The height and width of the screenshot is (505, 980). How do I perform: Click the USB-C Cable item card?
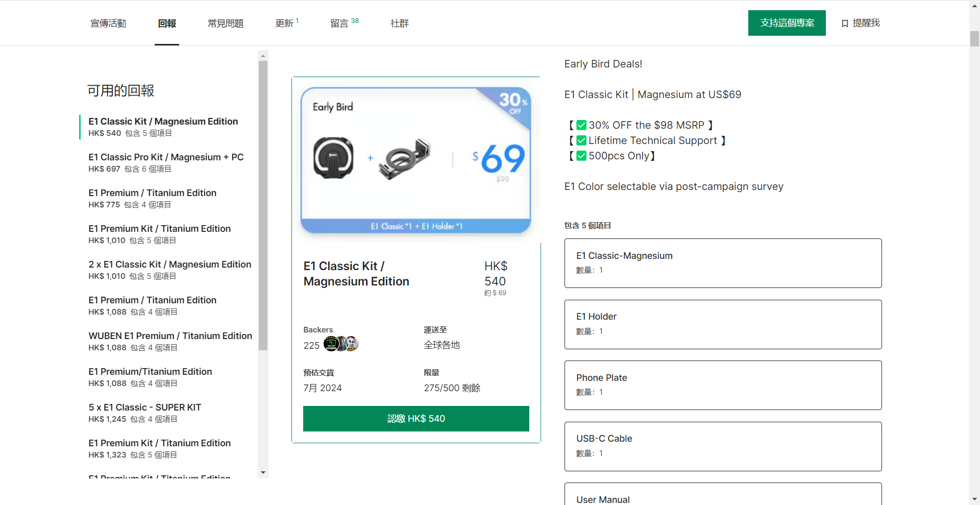[723, 446]
